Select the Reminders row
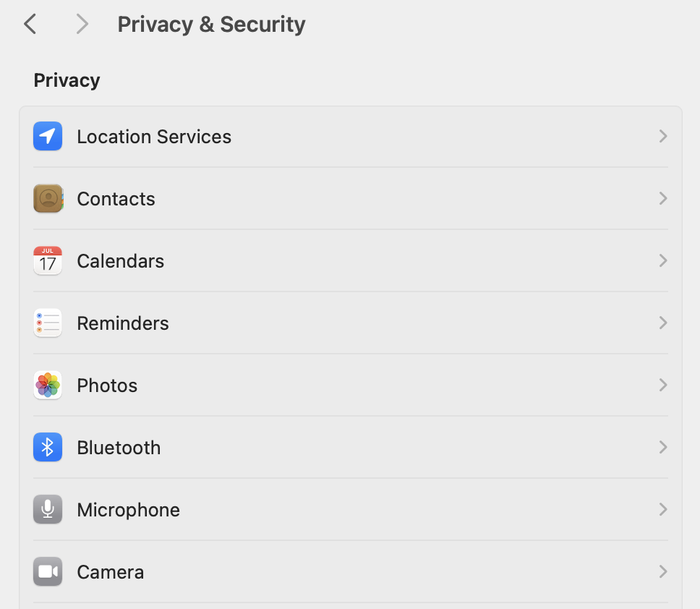The width and height of the screenshot is (700, 609). click(x=350, y=323)
